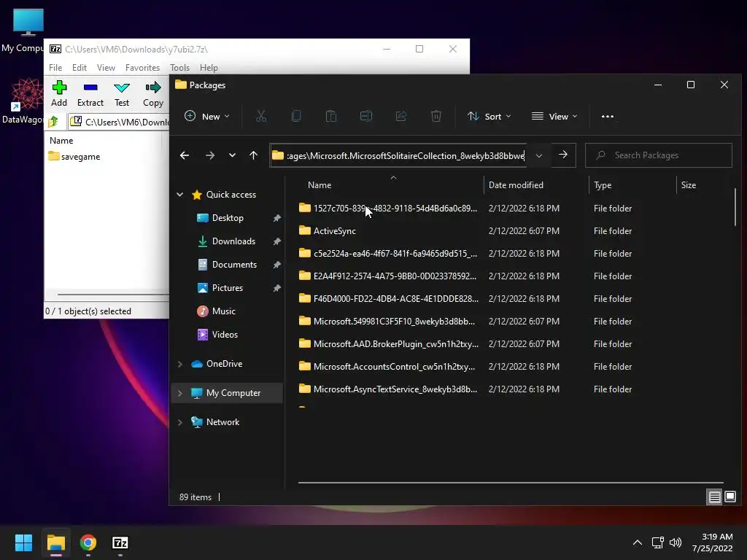Collapse the Quick access section
Screen dimensions: 747x560
pyautogui.click(x=180, y=194)
